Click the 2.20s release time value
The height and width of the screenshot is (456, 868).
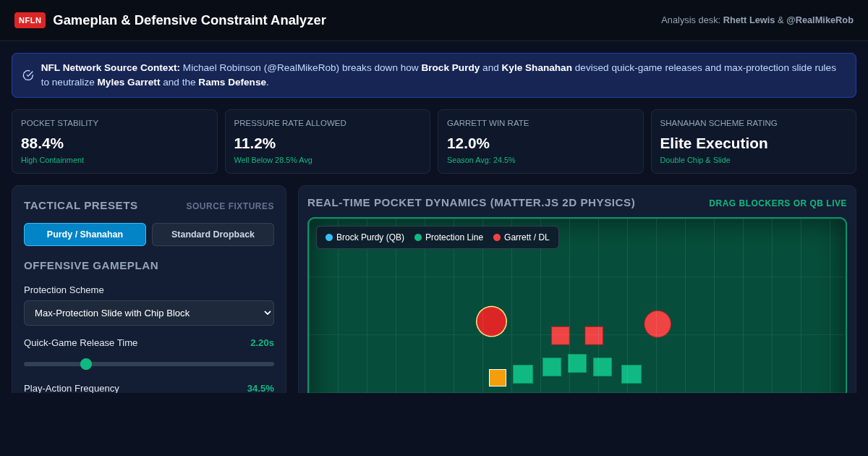coord(262,343)
